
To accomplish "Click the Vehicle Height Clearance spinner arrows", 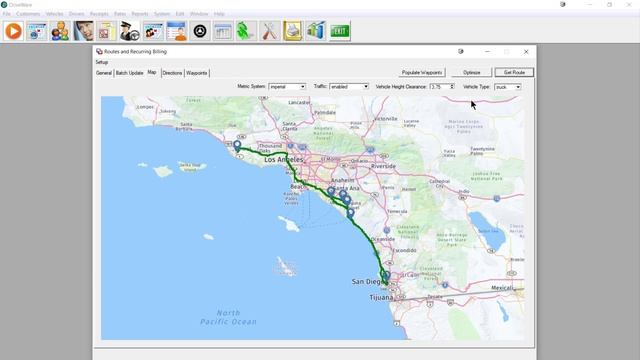I will (452, 87).
